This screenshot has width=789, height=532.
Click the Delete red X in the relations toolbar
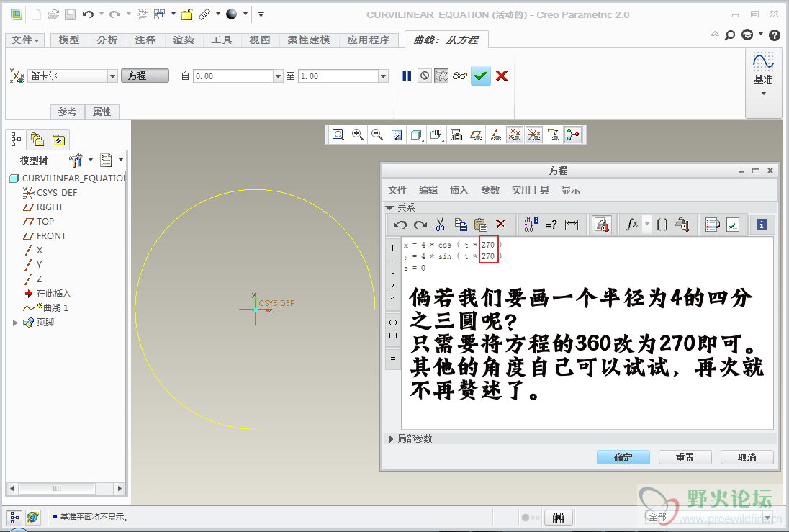(500, 224)
